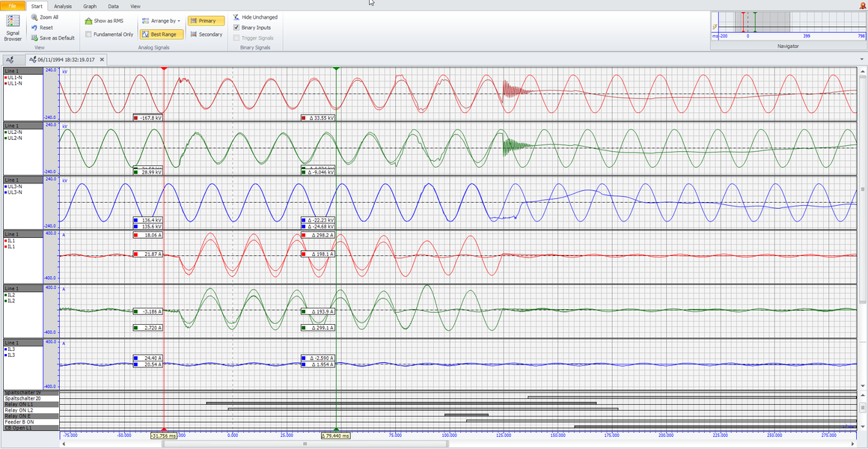The image size is (868, 449).
Task: Click the Δ -24.68 kV delta value label
Action: (x=318, y=227)
